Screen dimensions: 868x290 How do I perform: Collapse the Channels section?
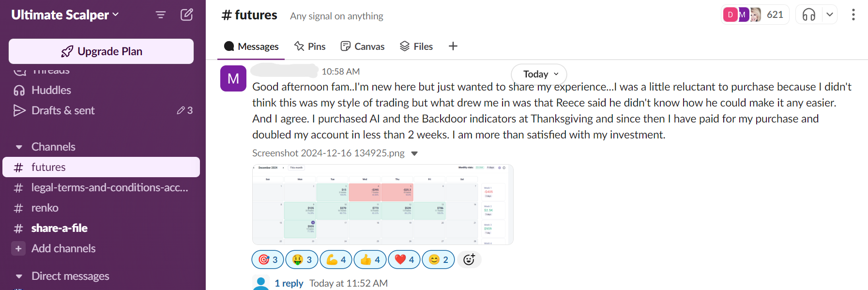click(19, 147)
